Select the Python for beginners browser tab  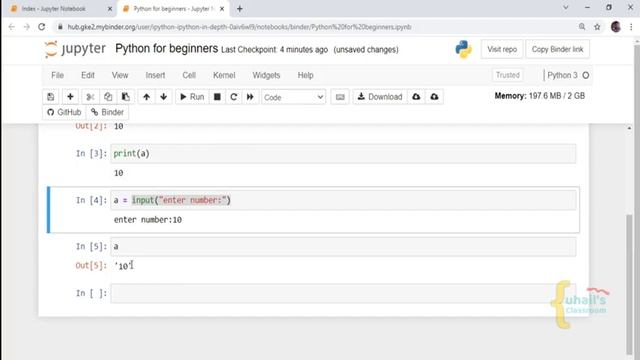[x=173, y=9]
